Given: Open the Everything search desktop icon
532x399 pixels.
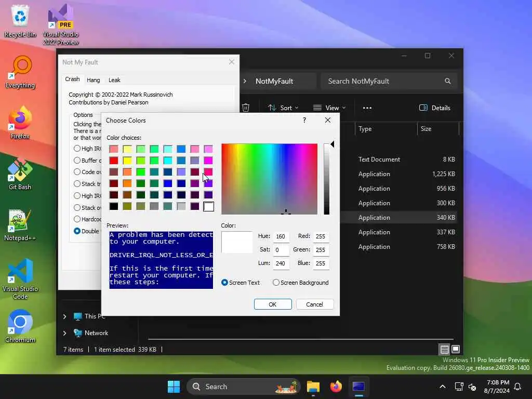Looking at the screenshot, I should [20, 72].
